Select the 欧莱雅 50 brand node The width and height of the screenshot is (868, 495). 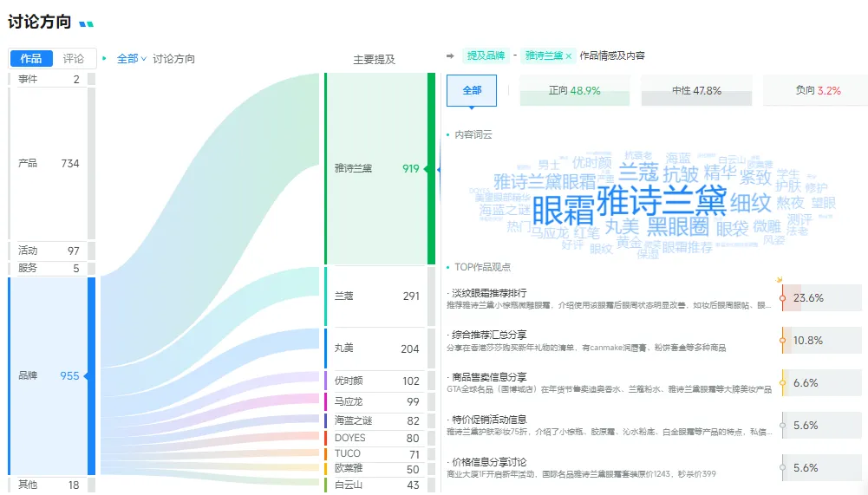click(x=380, y=469)
